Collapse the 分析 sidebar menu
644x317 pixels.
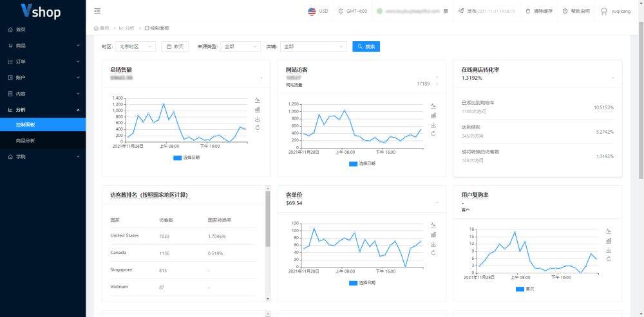[x=43, y=110]
